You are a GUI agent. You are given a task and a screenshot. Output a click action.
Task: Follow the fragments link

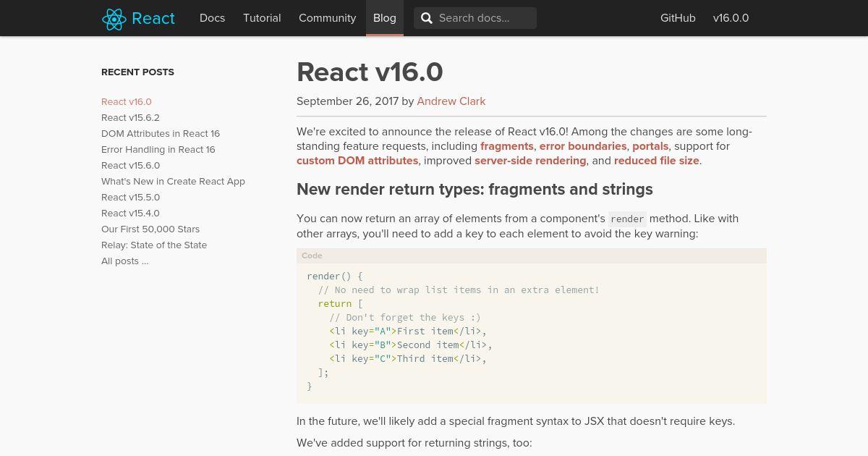507,146
